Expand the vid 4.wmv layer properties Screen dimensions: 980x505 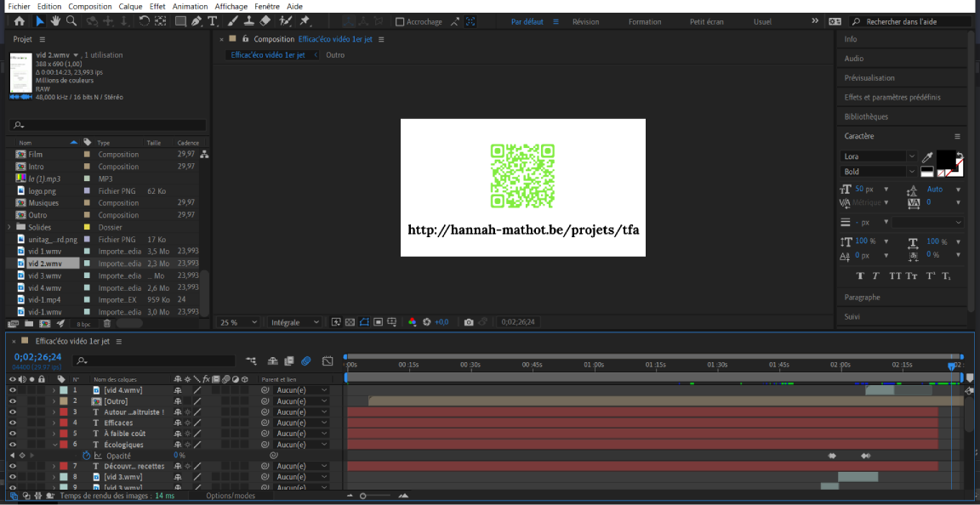(54, 390)
